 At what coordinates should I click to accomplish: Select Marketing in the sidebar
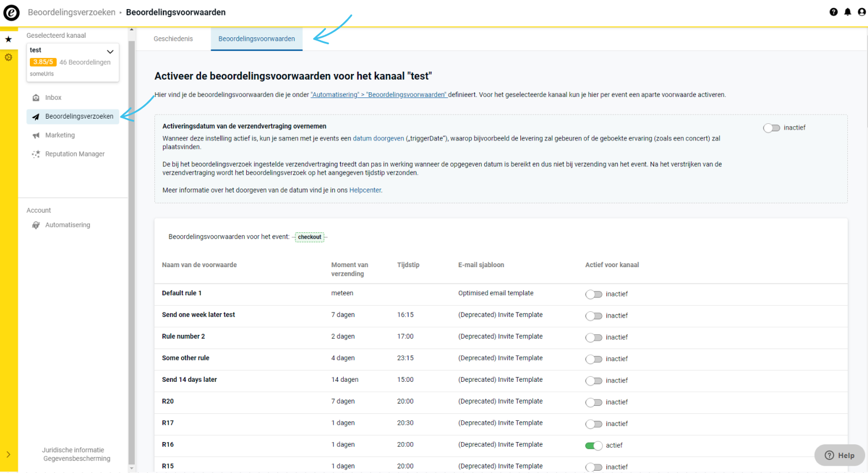[60, 135]
